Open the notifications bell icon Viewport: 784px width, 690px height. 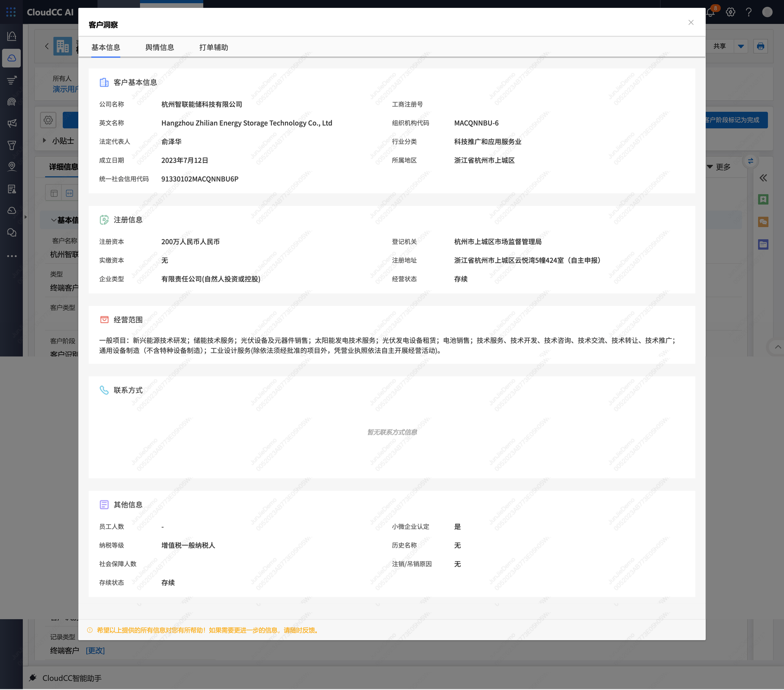pyautogui.click(x=711, y=13)
